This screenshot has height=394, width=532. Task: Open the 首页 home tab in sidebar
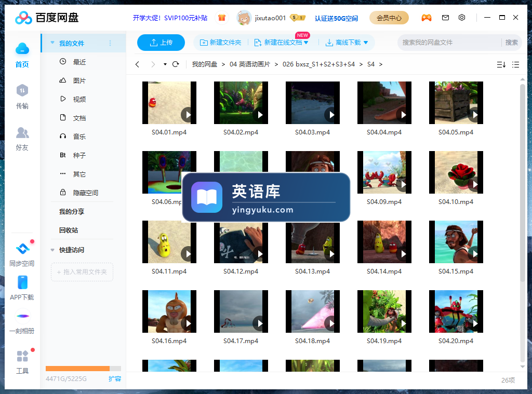22,55
